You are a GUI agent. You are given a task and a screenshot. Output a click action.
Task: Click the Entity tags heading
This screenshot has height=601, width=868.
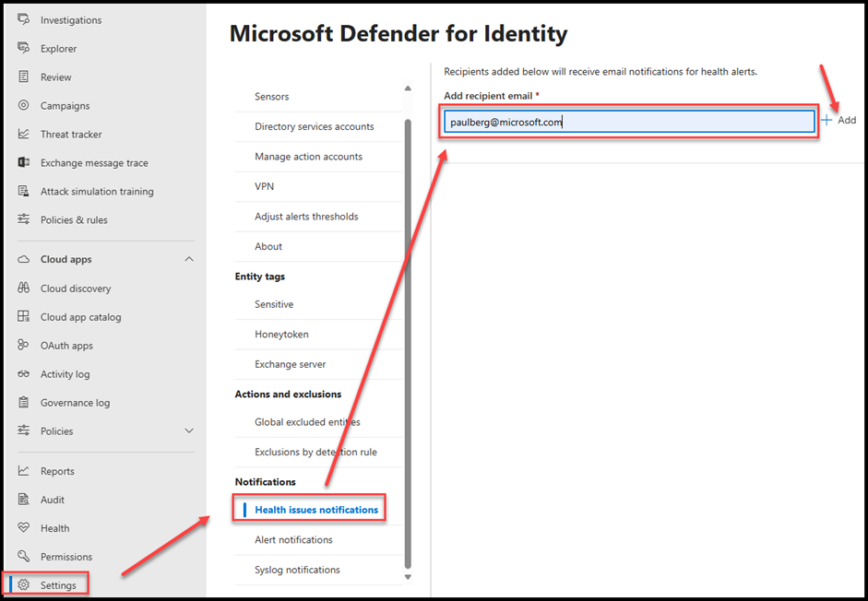[259, 277]
